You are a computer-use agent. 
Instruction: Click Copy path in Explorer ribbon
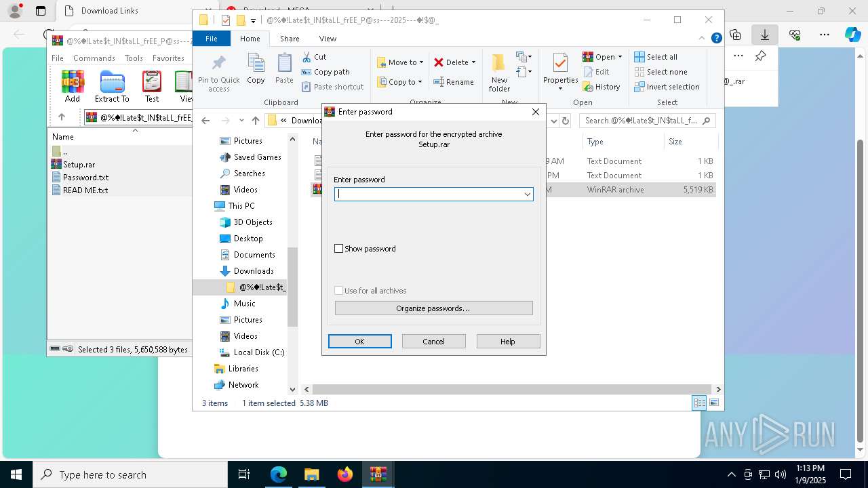325,72
